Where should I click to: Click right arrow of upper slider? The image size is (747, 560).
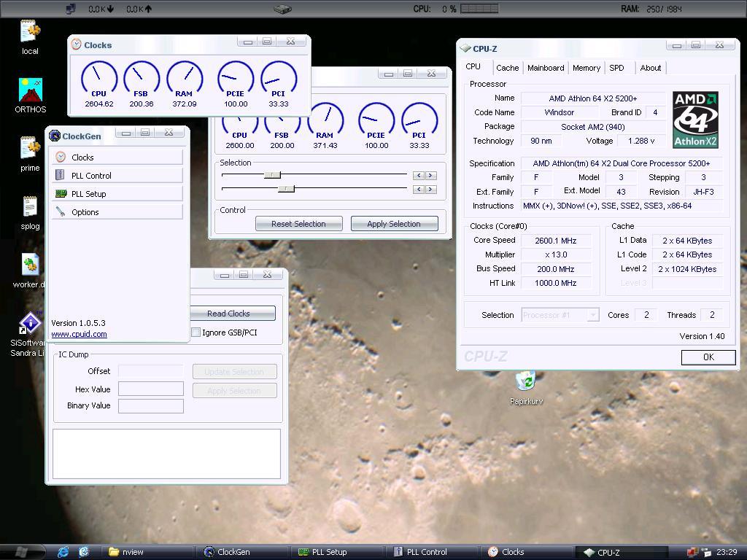[430, 175]
